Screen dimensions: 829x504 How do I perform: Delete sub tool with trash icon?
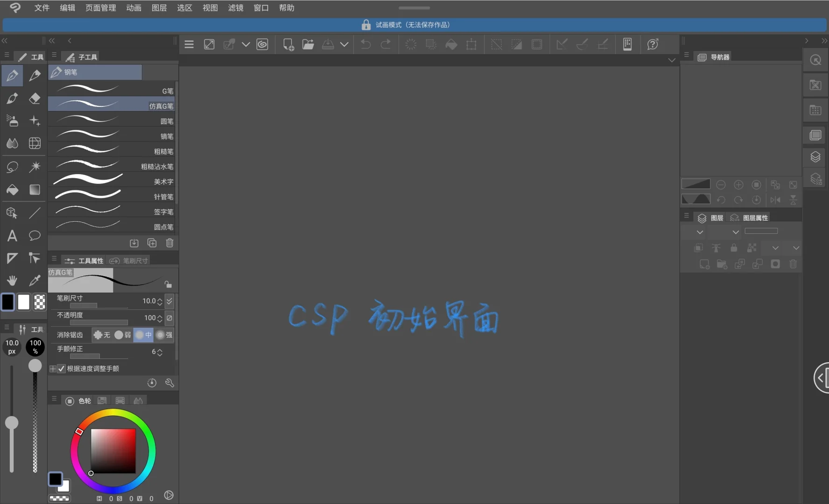[170, 243]
